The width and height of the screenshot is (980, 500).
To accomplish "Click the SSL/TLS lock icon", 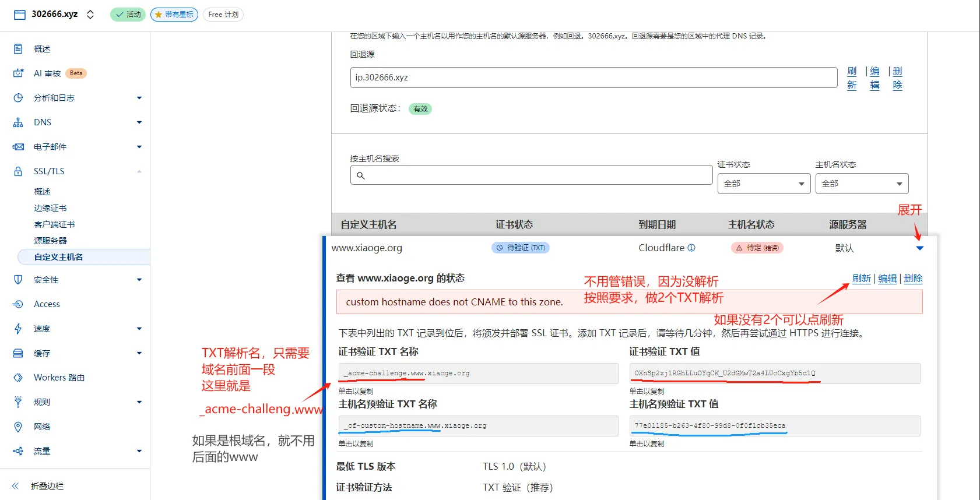I will coord(18,171).
